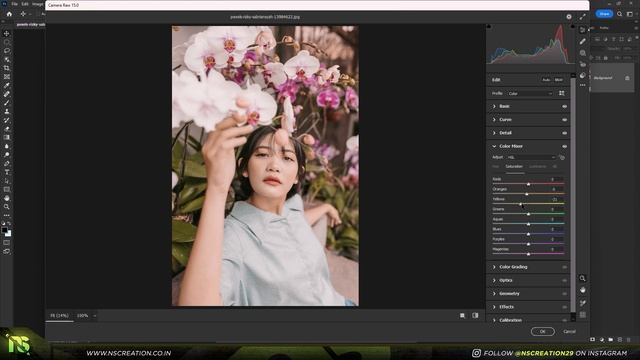Select the Eyedropper tool
The height and width of the screenshot is (360, 640).
[7, 85]
